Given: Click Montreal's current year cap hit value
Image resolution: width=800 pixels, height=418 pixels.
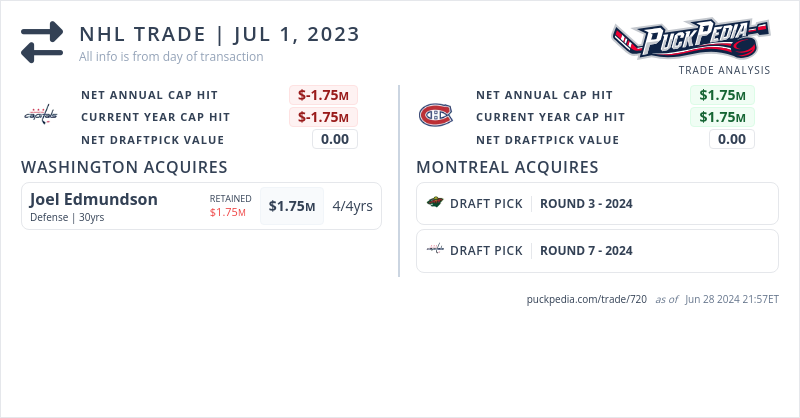Looking at the screenshot, I should [x=722, y=117].
